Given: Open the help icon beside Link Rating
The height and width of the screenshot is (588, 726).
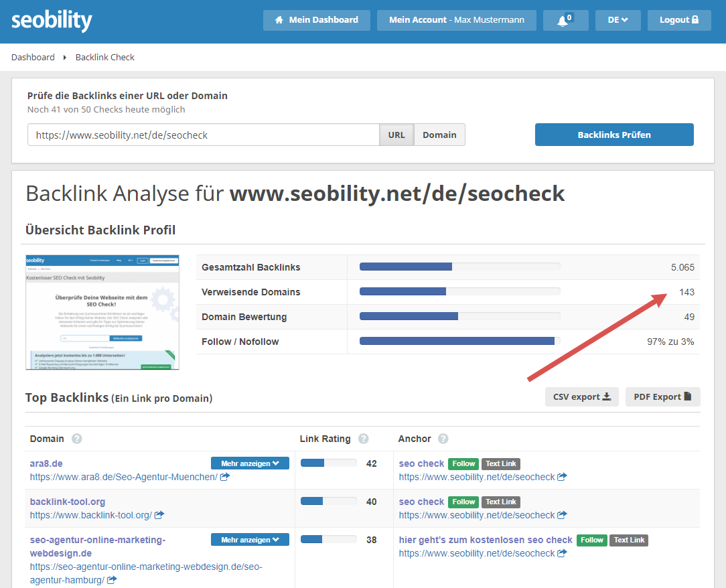Looking at the screenshot, I should pyautogui.click(x=364, y=439).
